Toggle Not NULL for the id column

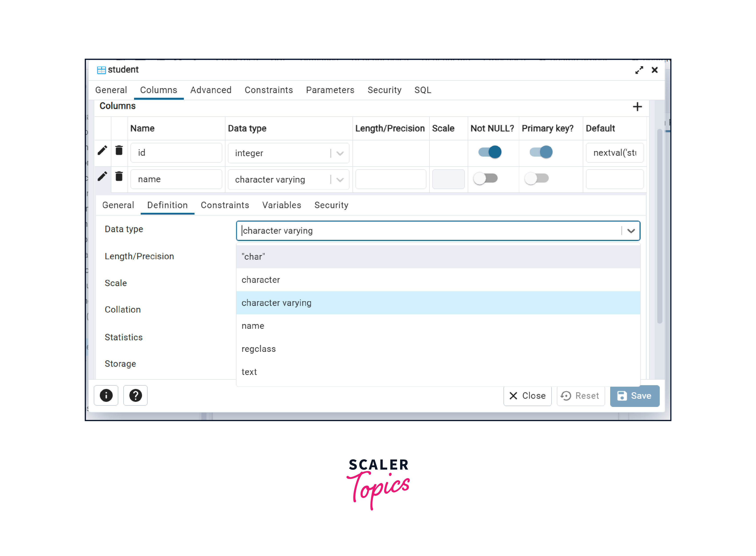click(490, 152)
